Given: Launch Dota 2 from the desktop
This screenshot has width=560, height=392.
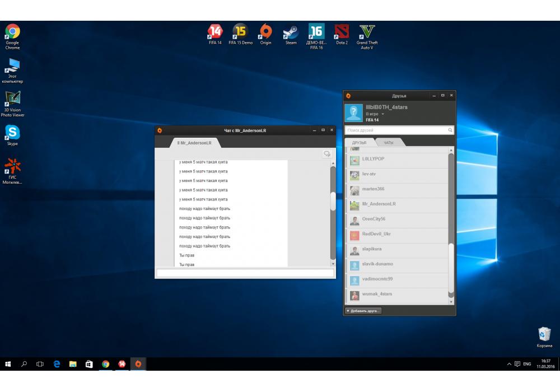Looking at the screenshot, I should tap(342, 32).
